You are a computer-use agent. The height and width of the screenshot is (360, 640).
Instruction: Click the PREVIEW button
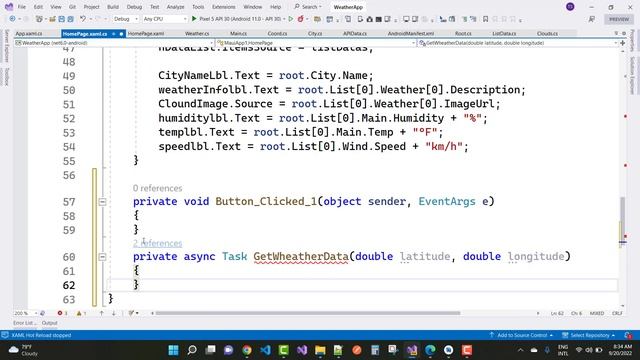point(619,19)
